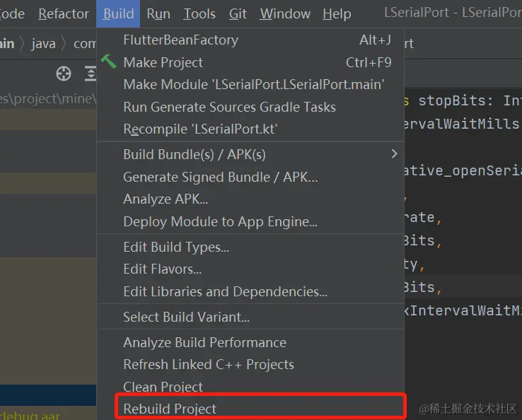Image resolution: width=522 pixels, height=420 pixels.
Task: Select Clean Project
Action: coord(250,387)
